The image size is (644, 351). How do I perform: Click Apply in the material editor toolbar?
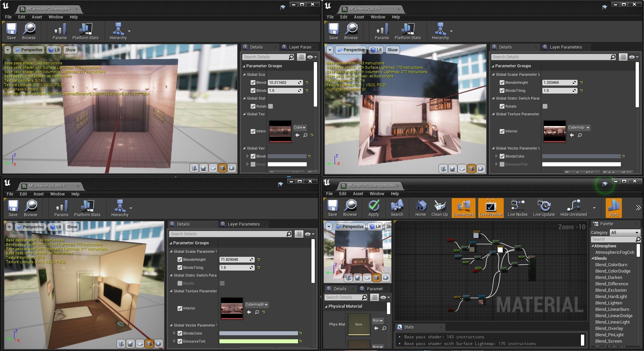[373, 208]
